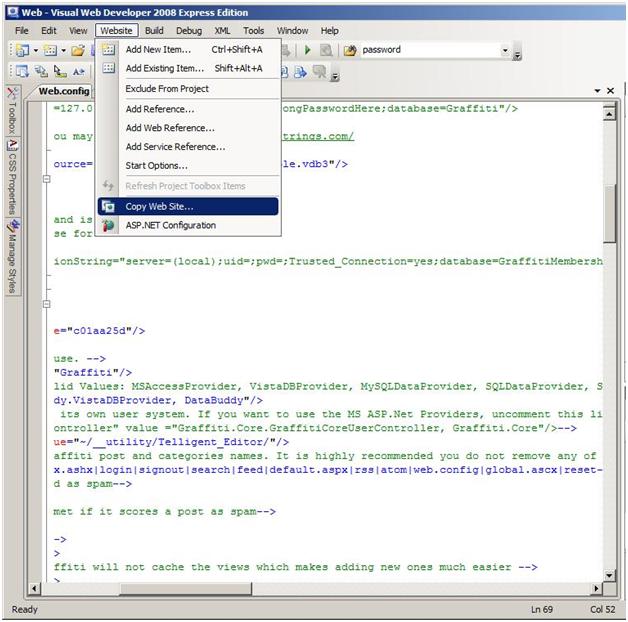The height and width of the screenshot is (622, 628).
Task: Open the first toolbar's overflow options arrow
Action: click(x=517, y=51)
